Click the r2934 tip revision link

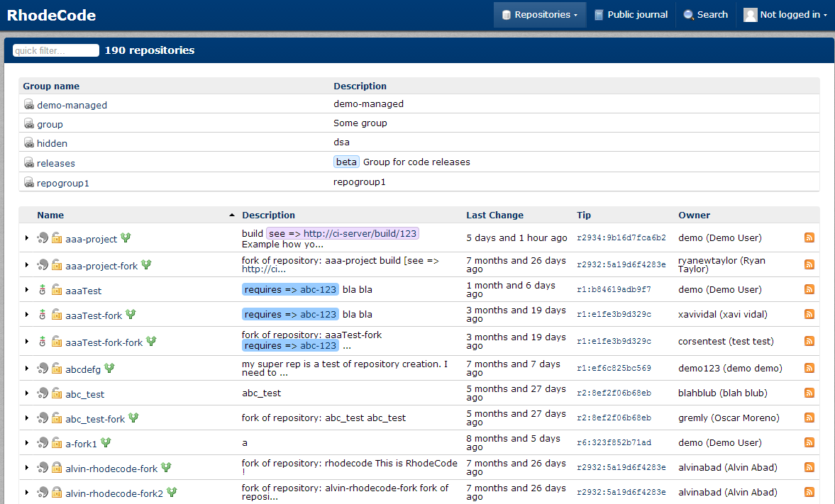click(x=621, y=238)
